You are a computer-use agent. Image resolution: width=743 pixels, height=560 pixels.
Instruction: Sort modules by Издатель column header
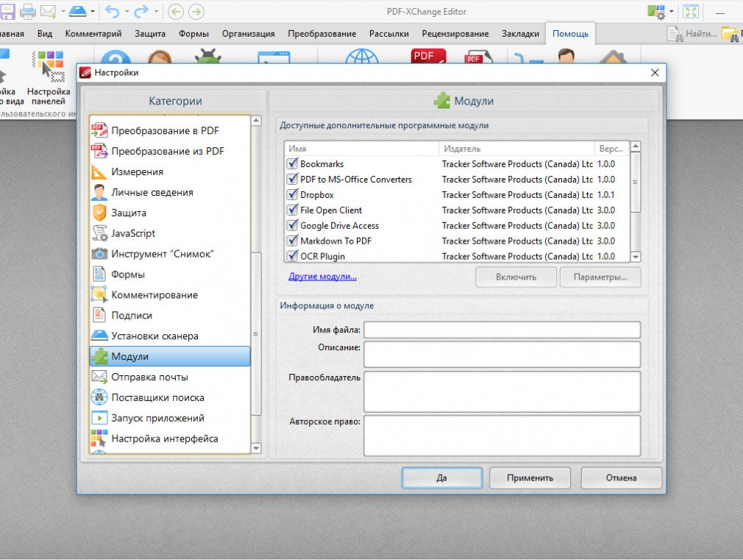tap(516, 149)
